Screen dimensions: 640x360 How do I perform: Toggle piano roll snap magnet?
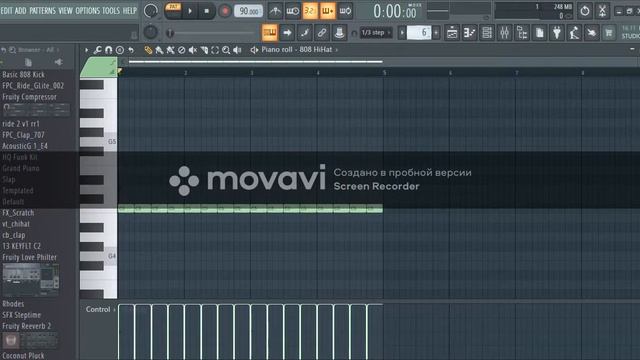coord(109,50)
